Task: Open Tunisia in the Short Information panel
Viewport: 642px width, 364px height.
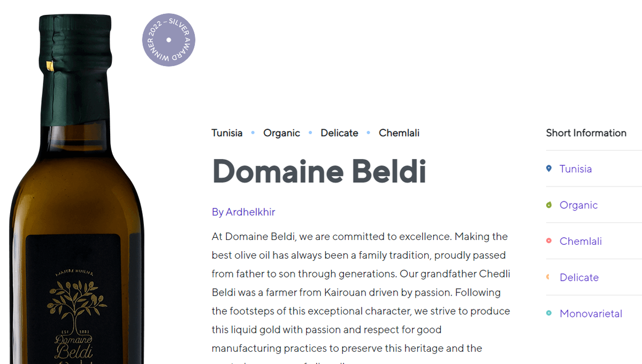Action: 576,168
